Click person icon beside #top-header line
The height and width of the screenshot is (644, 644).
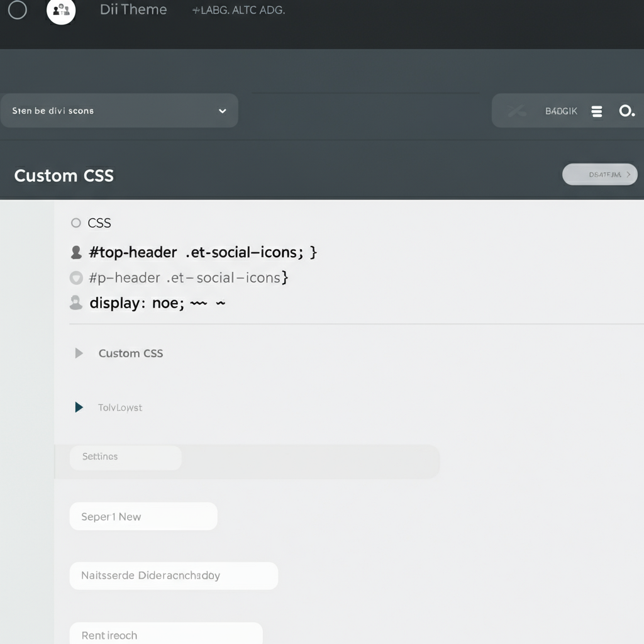(76, 252)
